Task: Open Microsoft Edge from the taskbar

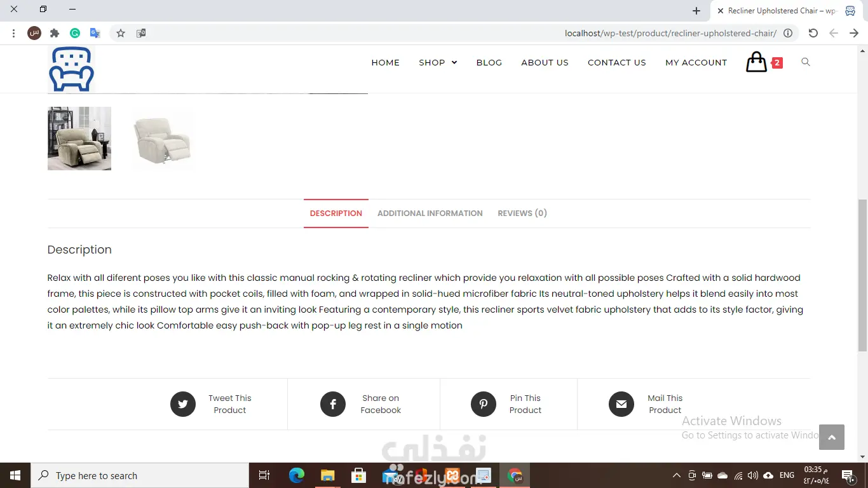Action: click(297, 475)
